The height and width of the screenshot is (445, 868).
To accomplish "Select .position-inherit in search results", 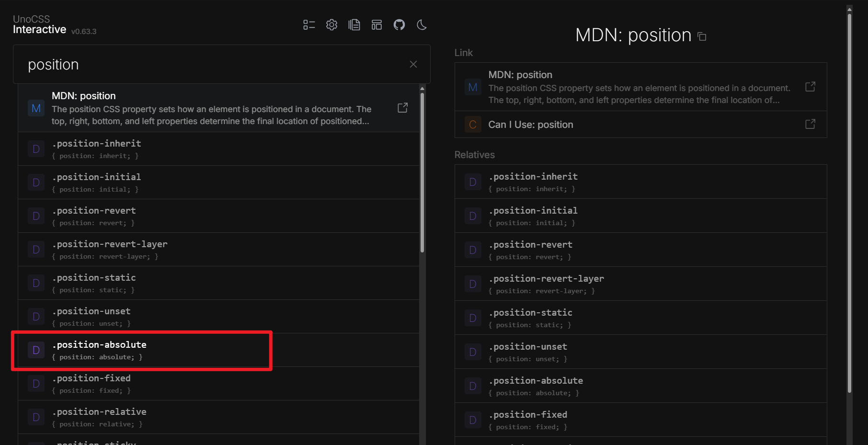I will (218, 149).
